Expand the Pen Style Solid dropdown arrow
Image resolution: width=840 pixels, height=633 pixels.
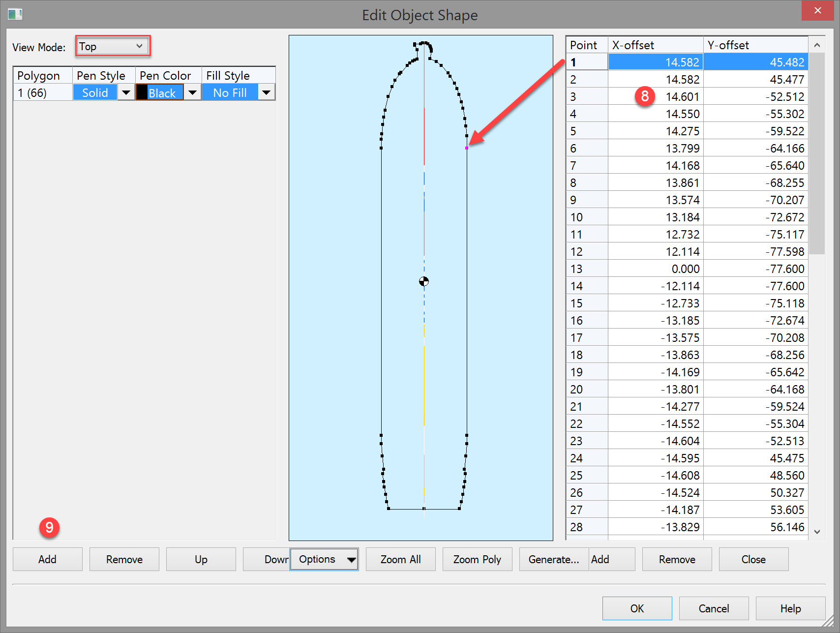(126, 92)
